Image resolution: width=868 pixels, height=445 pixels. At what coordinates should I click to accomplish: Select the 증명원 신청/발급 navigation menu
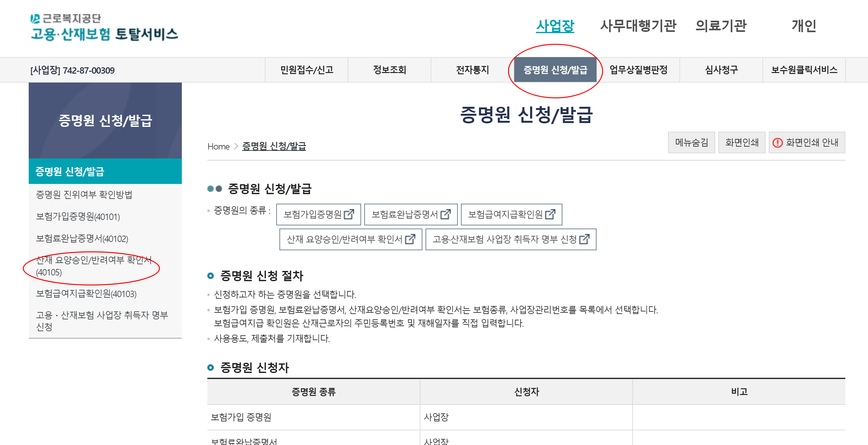point(555,70)
